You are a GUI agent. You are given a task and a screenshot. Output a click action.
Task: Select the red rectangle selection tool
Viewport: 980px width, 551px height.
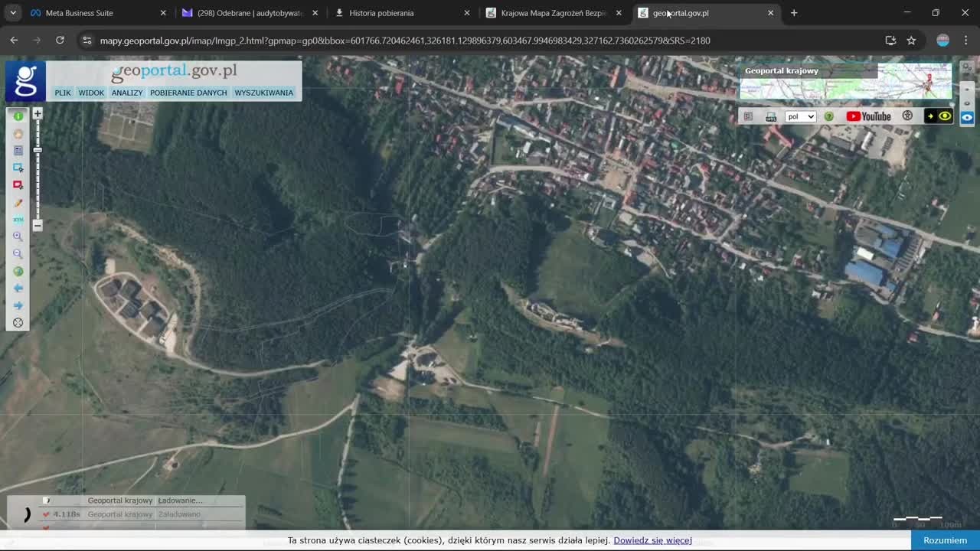[x=18, y=185]
